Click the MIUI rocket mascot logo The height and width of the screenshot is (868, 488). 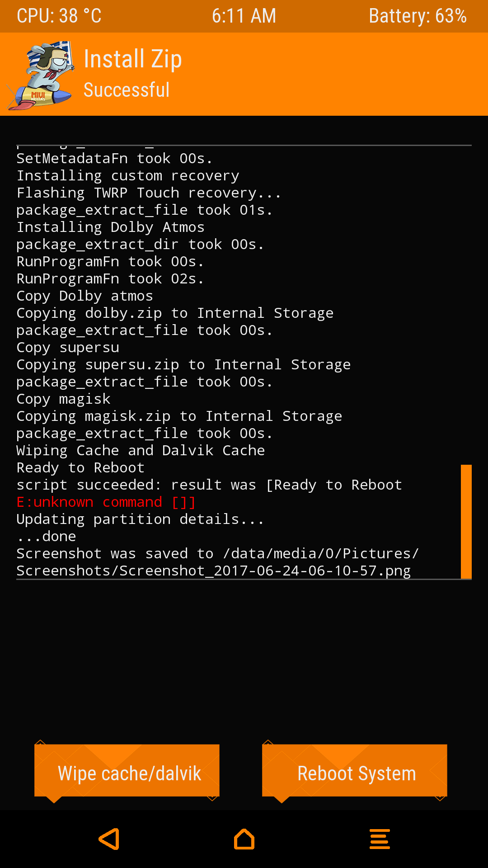42,75
